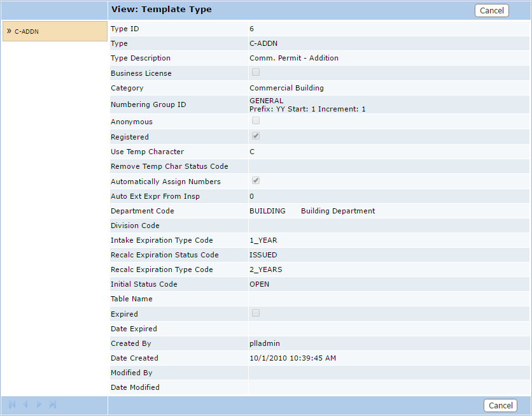The height and width of the screenshot is (416, 532).
Task: Toggle the Anonymous checkbox
Action: tap(256, 121)
